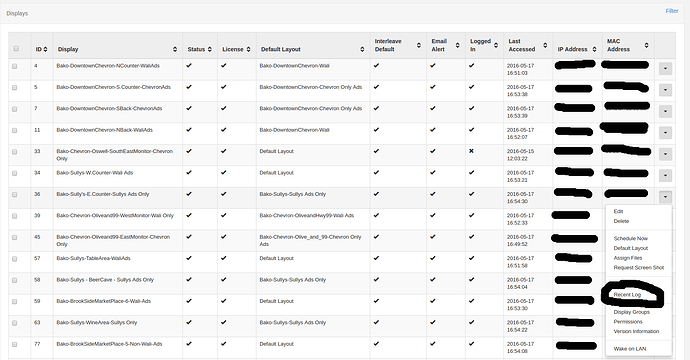Image resolution: width=690 pixels, height=360 pixels.
Task: Open the Filter link at top right
Action: pyautogui.click(x=672, y=11)
